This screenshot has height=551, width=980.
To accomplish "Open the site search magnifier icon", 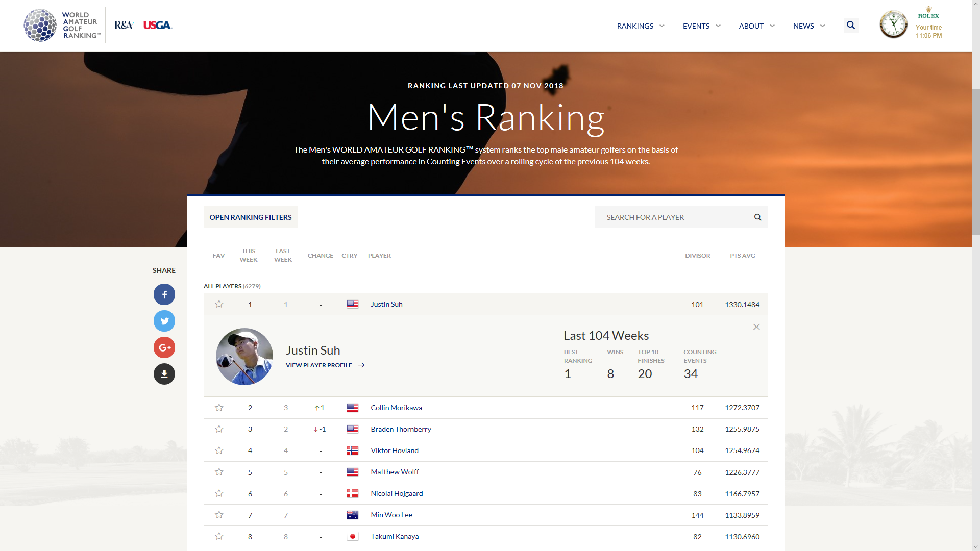I will point(850,25).
